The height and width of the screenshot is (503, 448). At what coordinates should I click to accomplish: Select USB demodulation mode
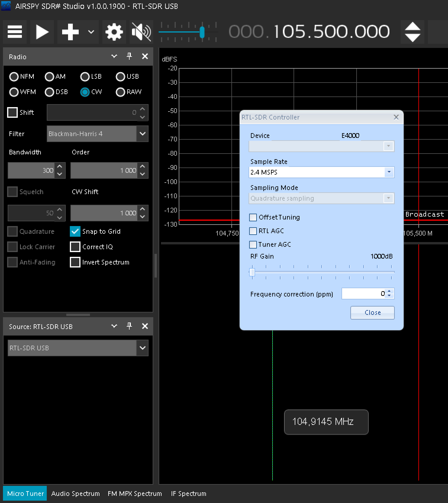click(128, 77)
